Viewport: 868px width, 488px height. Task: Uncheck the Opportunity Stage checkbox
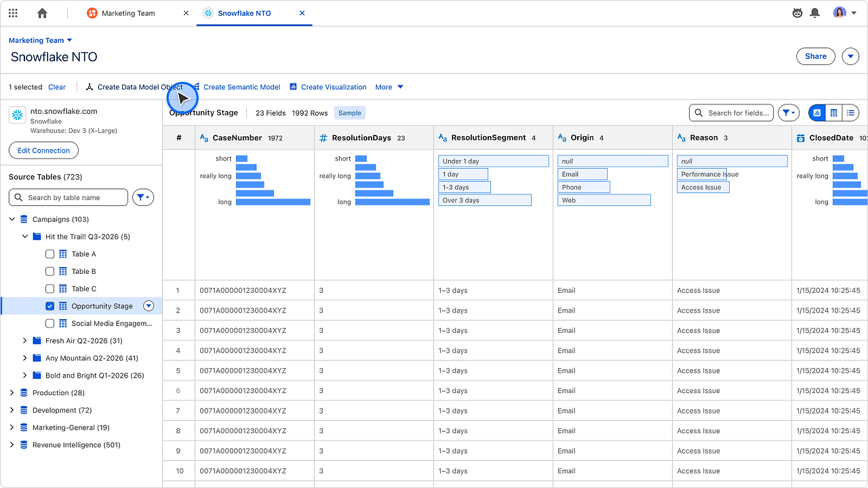(50, 306)
